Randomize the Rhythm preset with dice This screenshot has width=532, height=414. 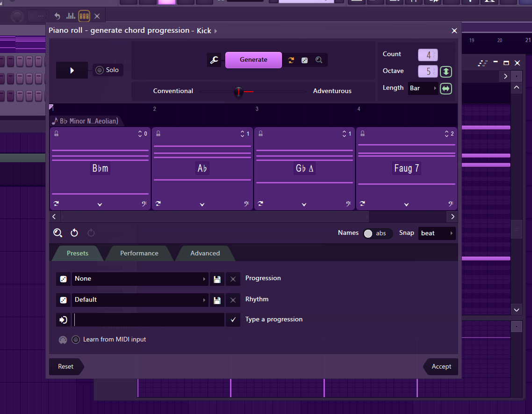[64, 300]
